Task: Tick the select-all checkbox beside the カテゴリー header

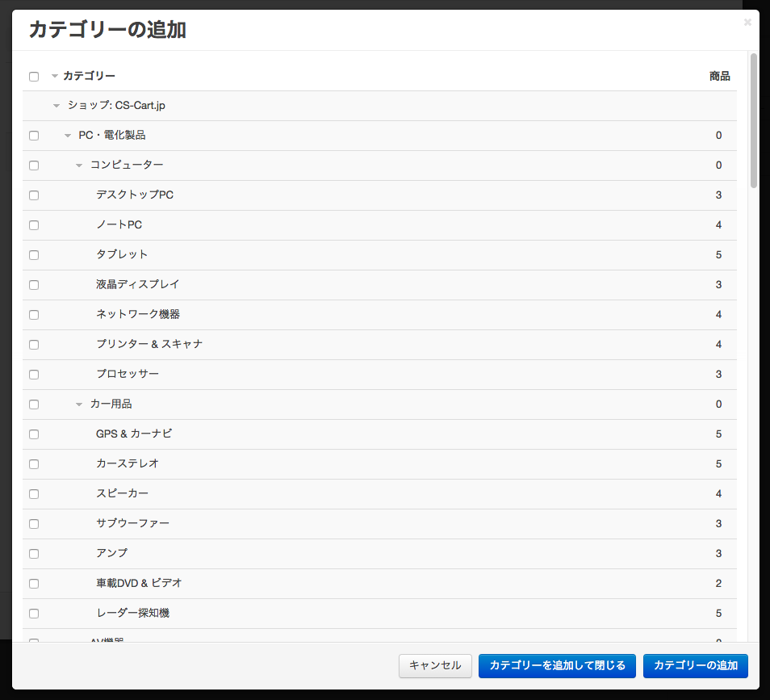Action: click(34, 77)
